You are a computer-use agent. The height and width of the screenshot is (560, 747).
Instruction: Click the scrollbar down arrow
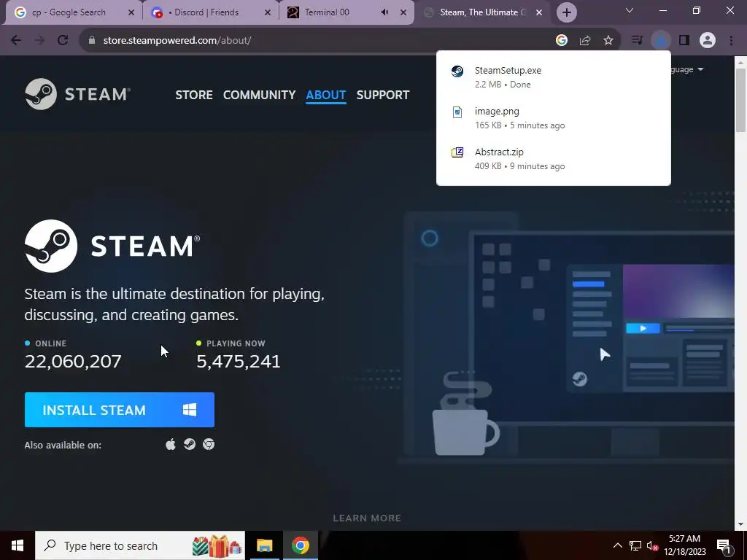(740, 524)
